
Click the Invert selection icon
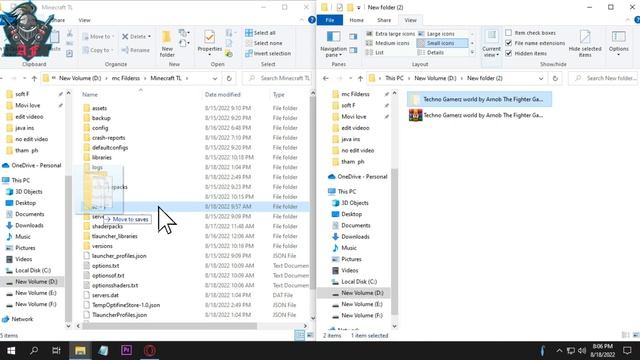[x=249, y=53]
